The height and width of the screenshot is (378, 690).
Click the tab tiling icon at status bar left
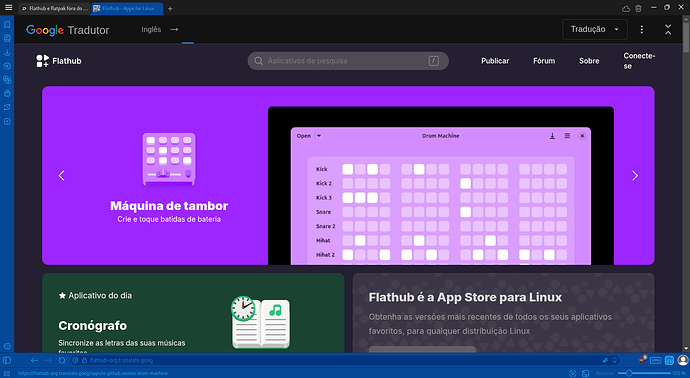click(7, 374)
